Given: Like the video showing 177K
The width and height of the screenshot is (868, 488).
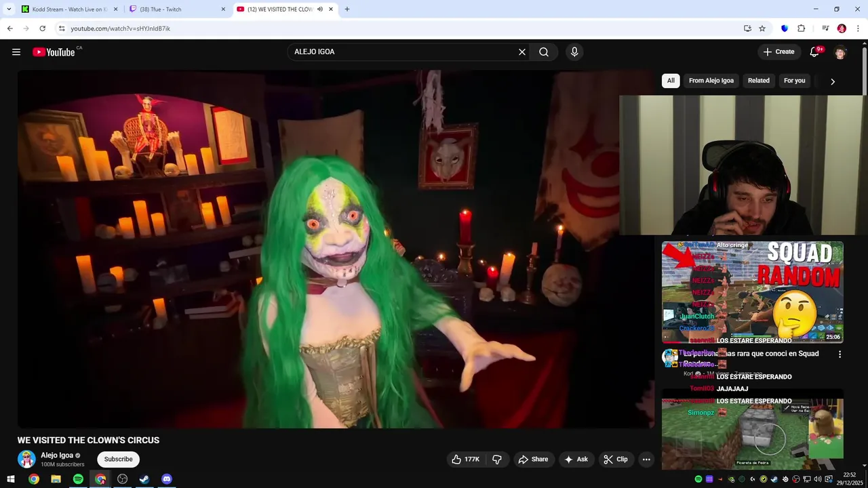Looking at the screenshot, I should point(465,460).
